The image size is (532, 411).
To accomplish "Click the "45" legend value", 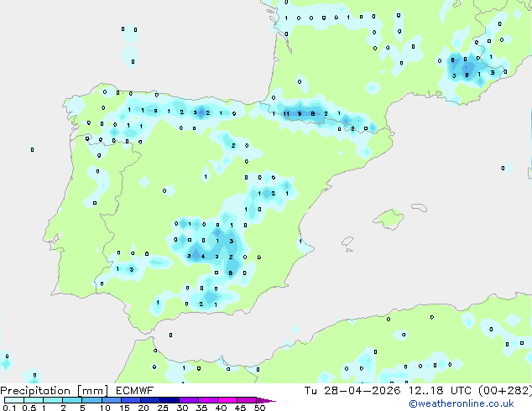I will click(x=240, y=408).
